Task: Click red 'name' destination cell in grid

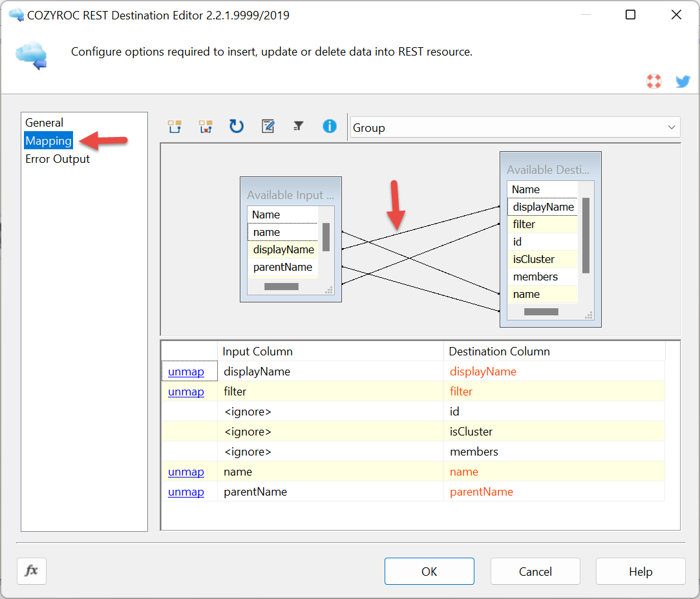Action: pos(554,472)
